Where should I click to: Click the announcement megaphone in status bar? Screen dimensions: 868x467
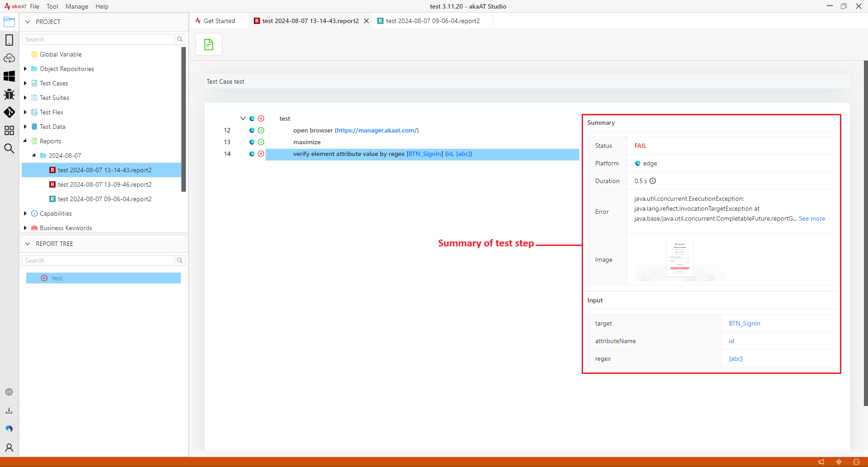pos(821,462)
